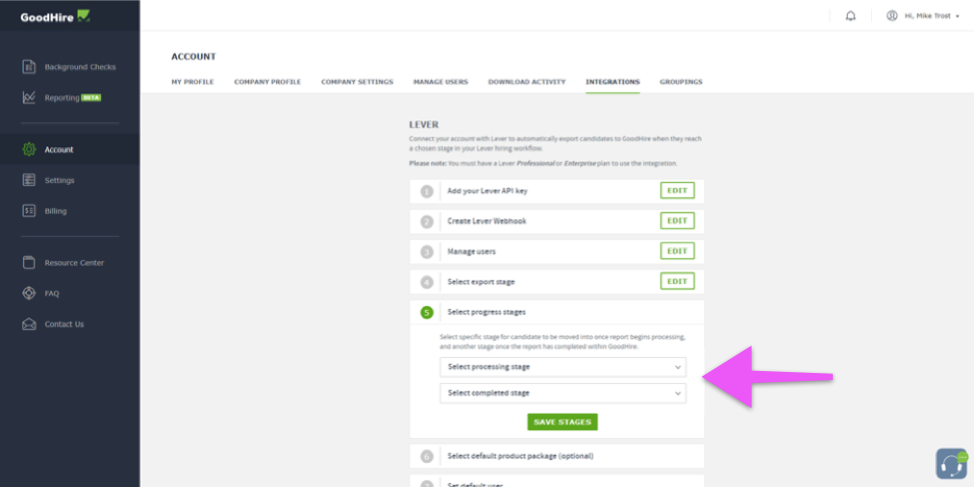The height and width of the screenshot is (487, 974).
Task: Switch to Download Activity tab
Action: [527, 82]
